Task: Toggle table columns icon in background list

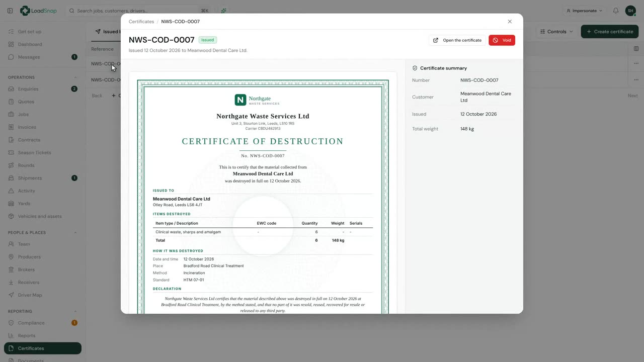Action: point(636,49)
